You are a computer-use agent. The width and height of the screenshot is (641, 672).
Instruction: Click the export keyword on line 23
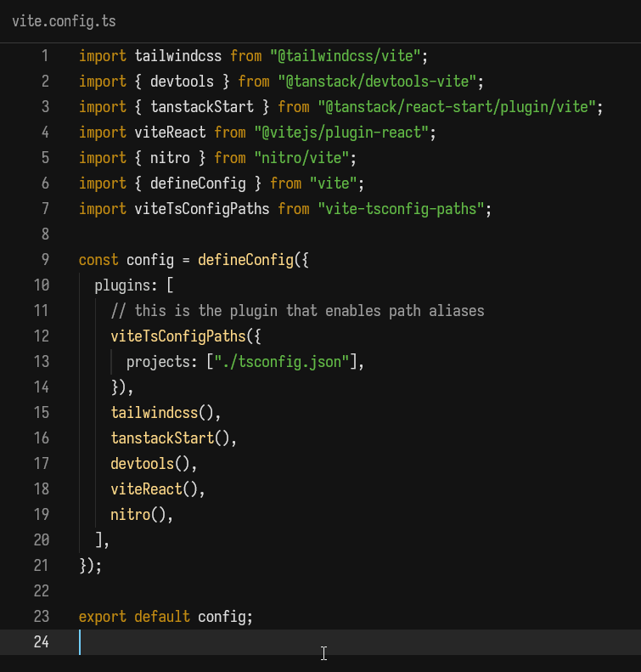coord(103,616)
